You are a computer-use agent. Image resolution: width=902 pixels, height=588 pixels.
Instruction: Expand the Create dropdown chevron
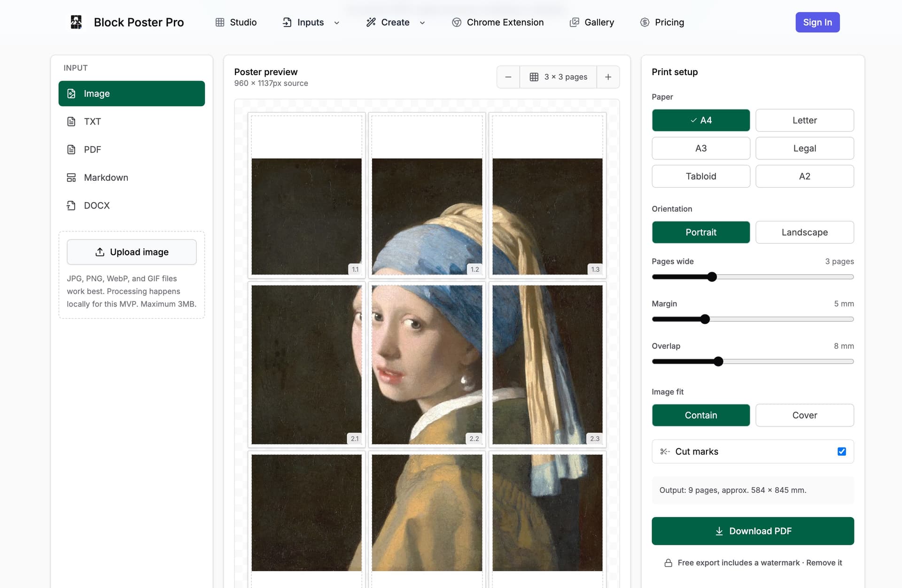coord(422,23)
